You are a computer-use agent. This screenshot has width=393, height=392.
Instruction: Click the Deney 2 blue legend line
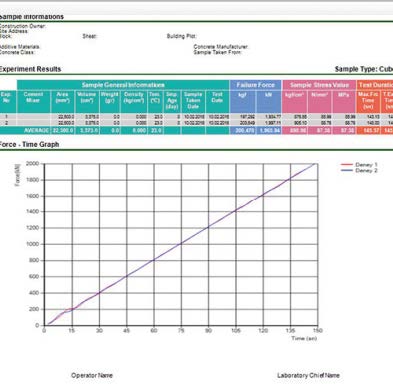tap(347, 170)
